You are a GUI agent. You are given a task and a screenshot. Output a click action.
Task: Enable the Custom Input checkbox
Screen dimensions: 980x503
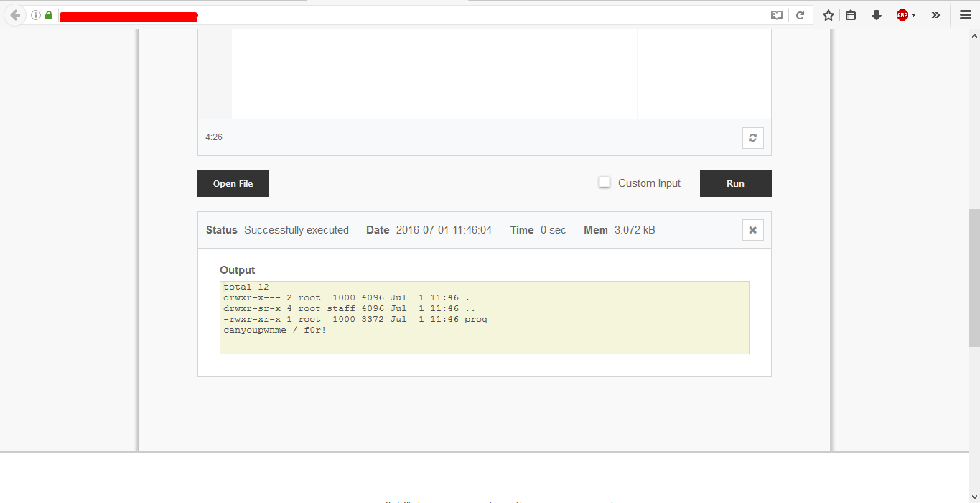coord(605,183)
